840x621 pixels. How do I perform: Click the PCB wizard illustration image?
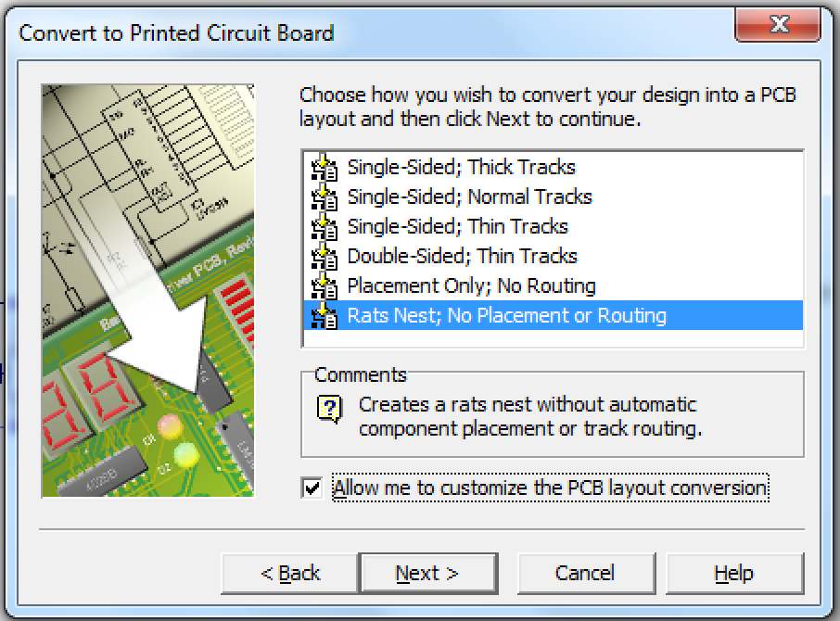(x=147, y=291)
